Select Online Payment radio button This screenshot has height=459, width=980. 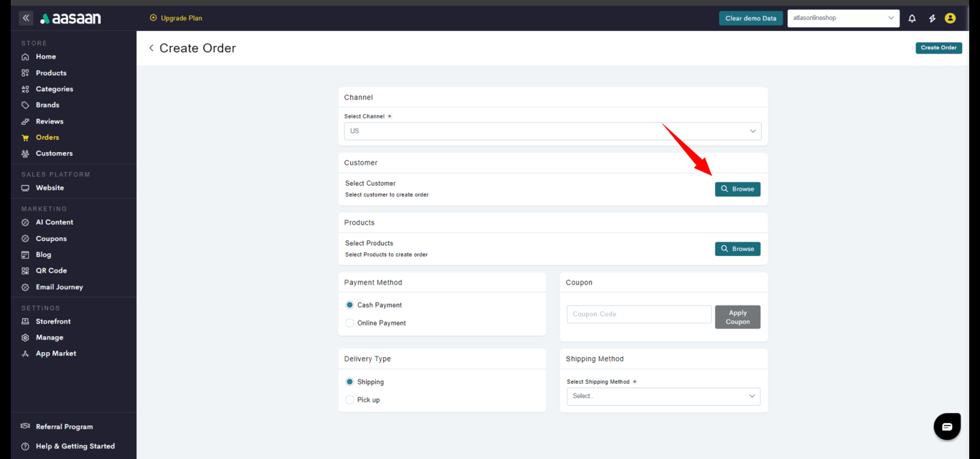tap(350, 323)
